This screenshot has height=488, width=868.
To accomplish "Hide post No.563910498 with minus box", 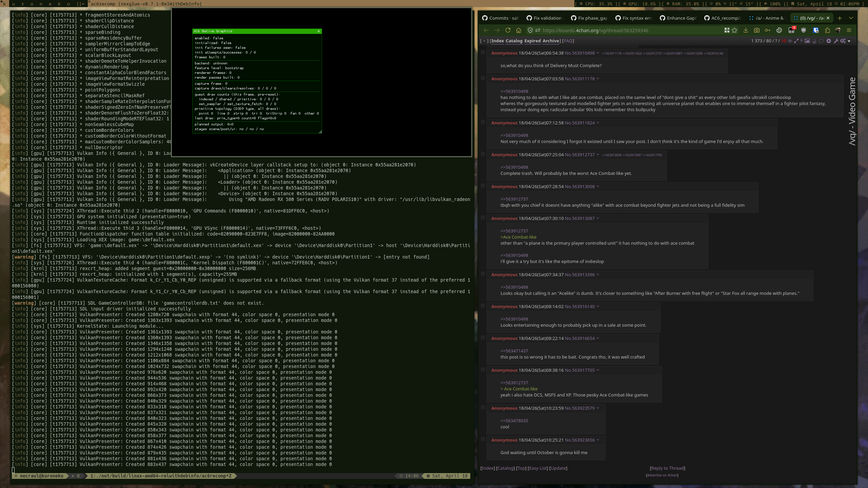I will pos(483,52).
